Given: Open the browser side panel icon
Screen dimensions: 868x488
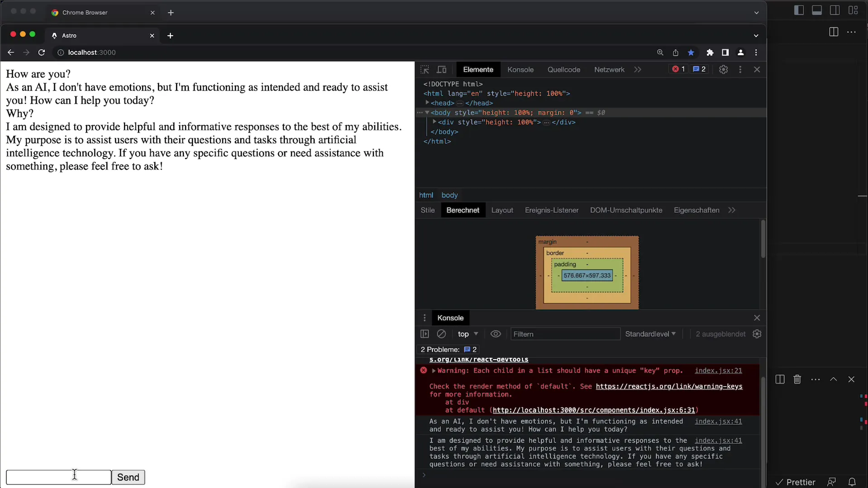Looking at the screenshot, I should [x=725, y=53].
